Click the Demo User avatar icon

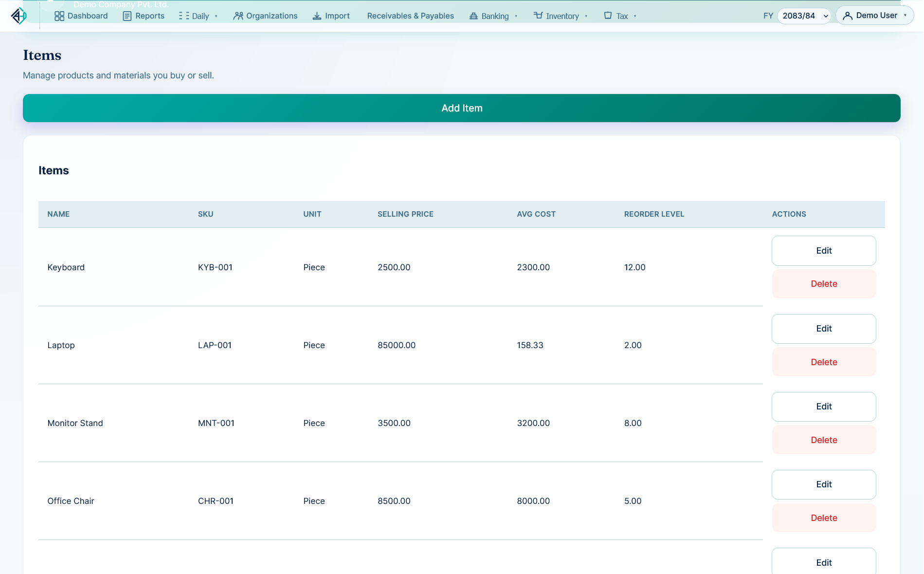click(847, 16)
